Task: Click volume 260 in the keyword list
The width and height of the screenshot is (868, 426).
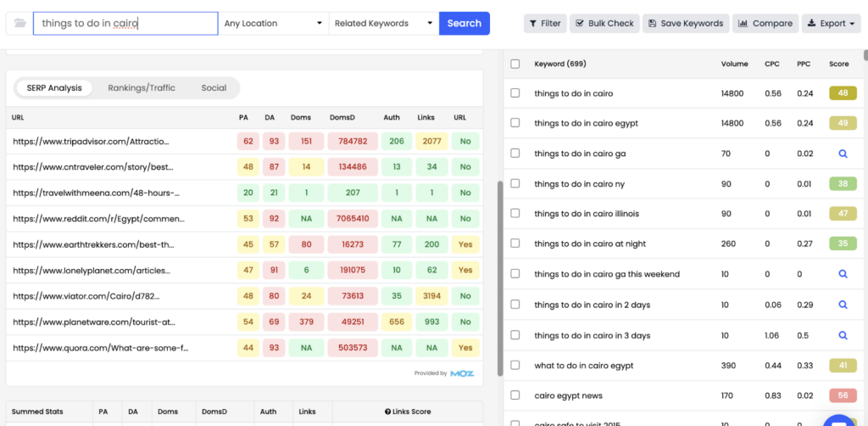Action: pos(727,244)
